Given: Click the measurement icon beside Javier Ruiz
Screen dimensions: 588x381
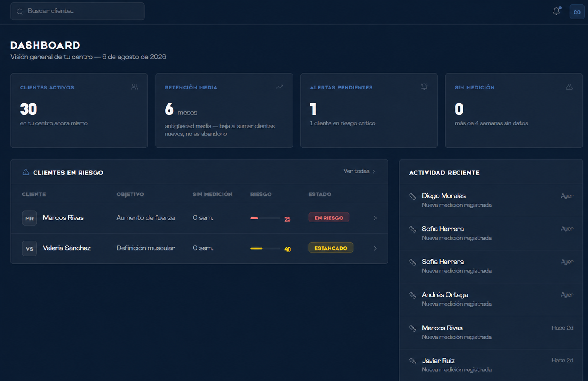Looking at the screenshot, I should [x=413, y=361].
